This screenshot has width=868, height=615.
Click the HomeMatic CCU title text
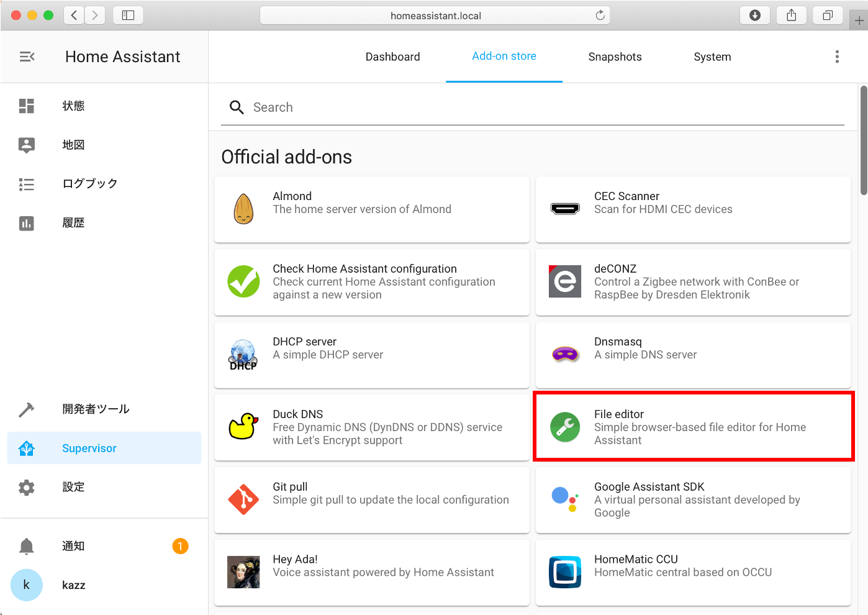636,560
